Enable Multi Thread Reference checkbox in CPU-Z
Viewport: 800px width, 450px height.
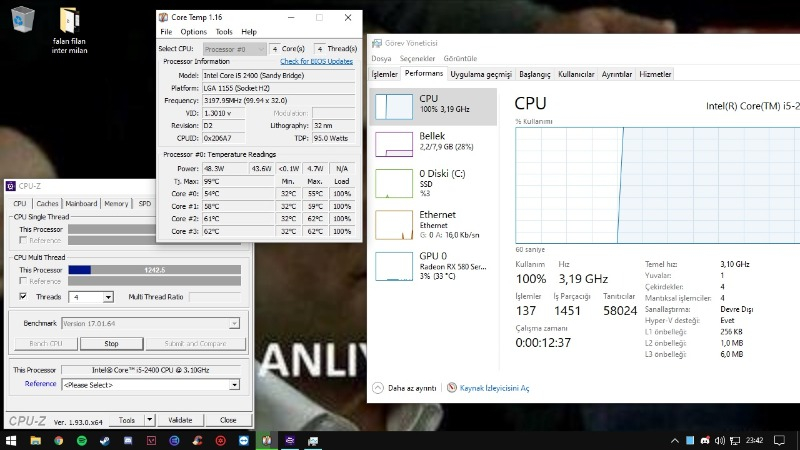pos(23,281)
